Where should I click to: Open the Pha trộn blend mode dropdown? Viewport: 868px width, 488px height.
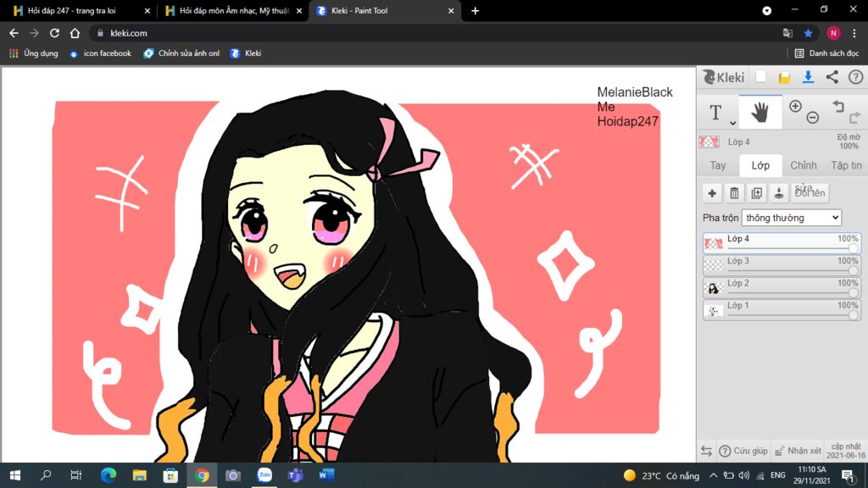coord(792,218)
